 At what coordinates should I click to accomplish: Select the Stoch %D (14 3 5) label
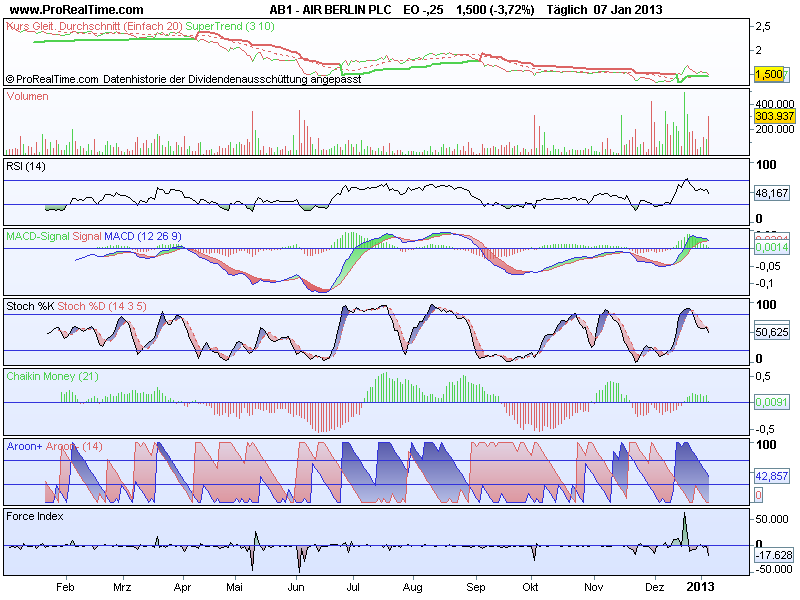pyautogui.click(x=102, y=306)
